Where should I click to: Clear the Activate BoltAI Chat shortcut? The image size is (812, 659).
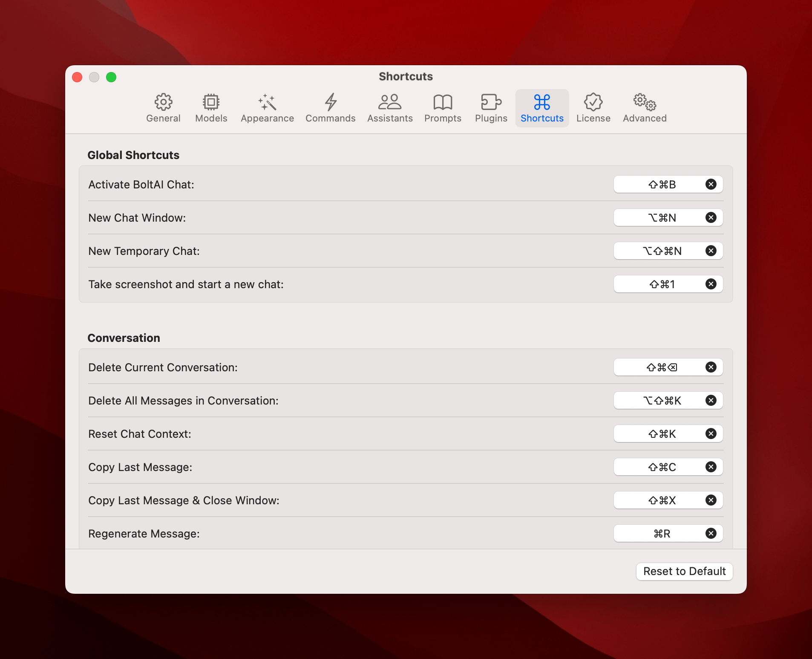pos(711,184)
